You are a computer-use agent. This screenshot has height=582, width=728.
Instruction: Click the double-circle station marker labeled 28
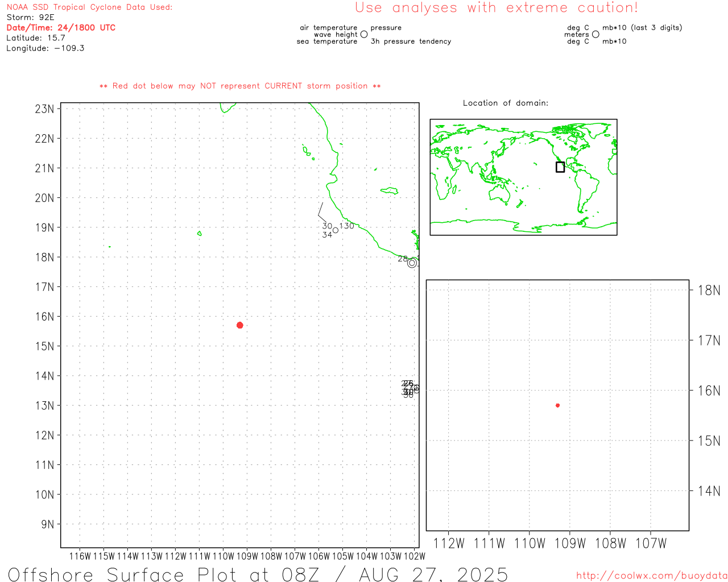(412, 263)
